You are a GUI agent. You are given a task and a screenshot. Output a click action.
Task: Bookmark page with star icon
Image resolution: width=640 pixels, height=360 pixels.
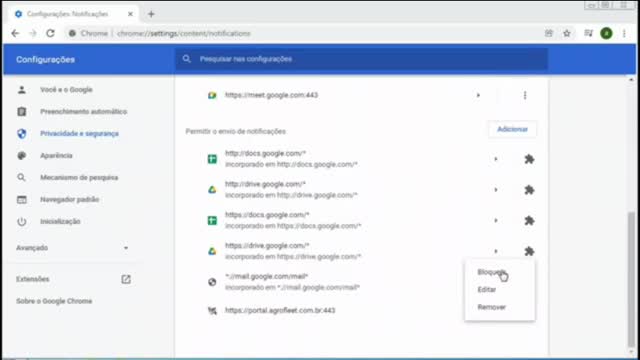coord(567,33)
